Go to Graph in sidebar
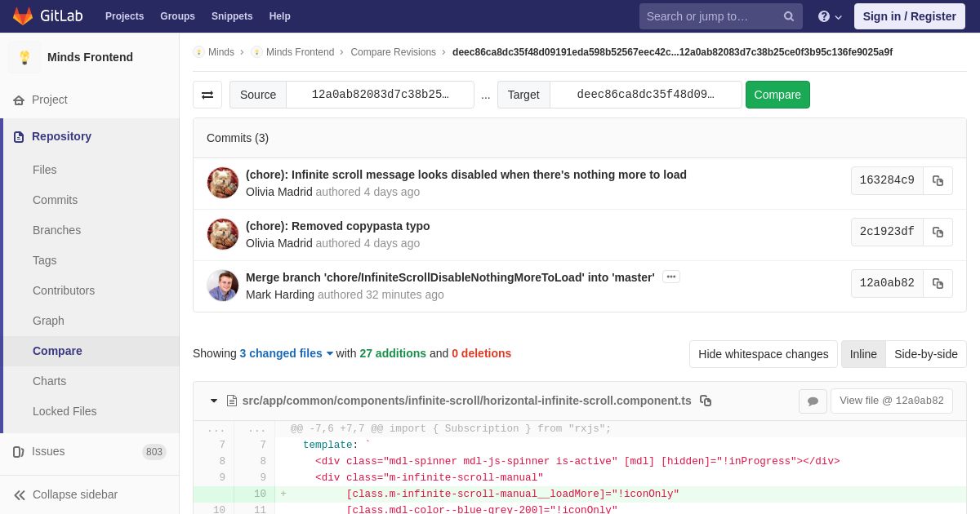The width and height of the screenshot is (980, 514). coord(48,321)
